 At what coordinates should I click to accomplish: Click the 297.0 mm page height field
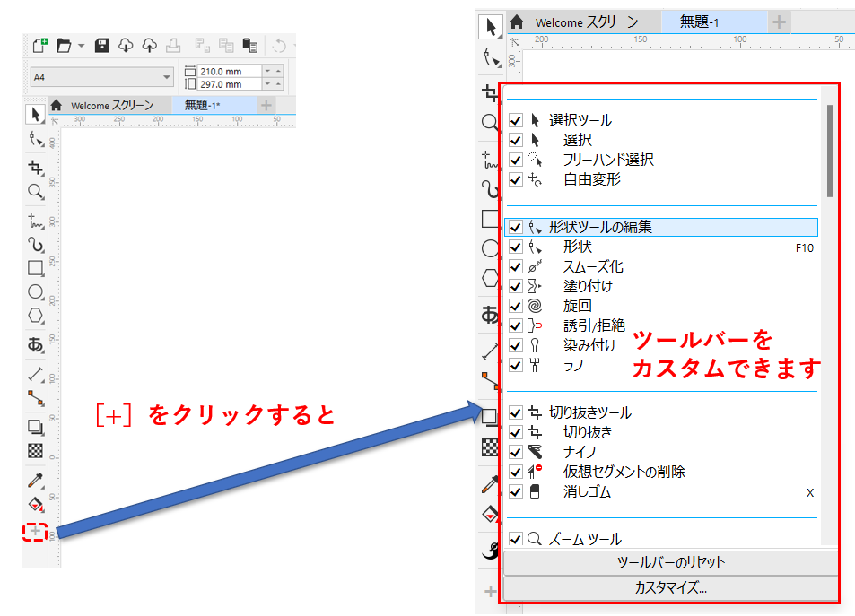coord(229,84)
